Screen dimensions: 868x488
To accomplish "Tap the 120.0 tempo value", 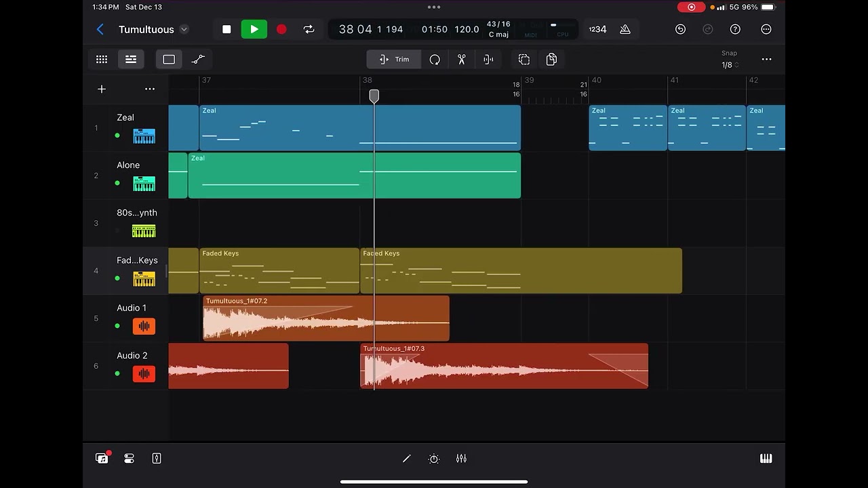I will 467,29.
